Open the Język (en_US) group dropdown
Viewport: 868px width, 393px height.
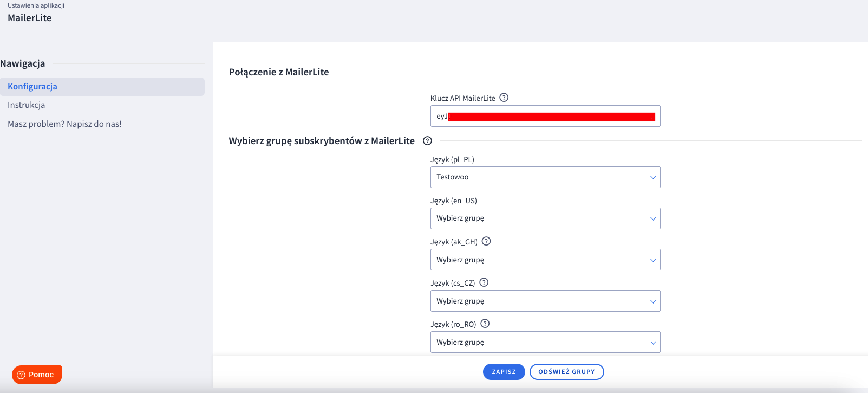(545, 218)
